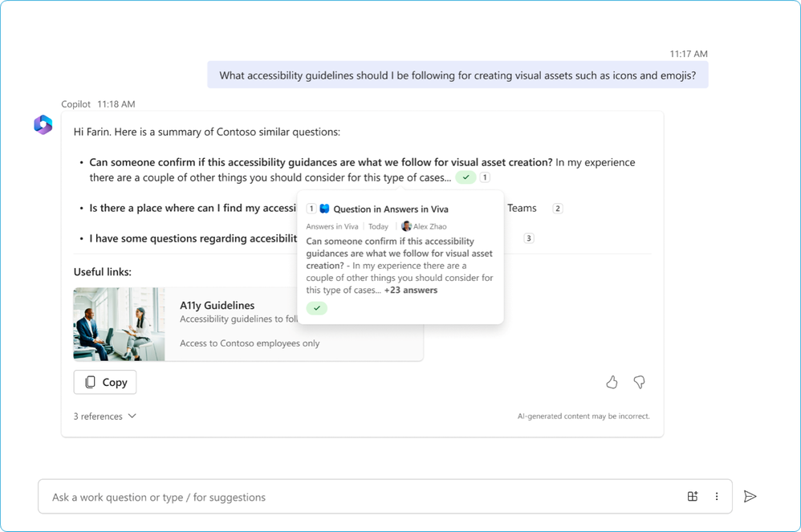This screenshot has height=532, width=801.
Task: Open the plugins grid icon in input box
Action: [693, 497]
